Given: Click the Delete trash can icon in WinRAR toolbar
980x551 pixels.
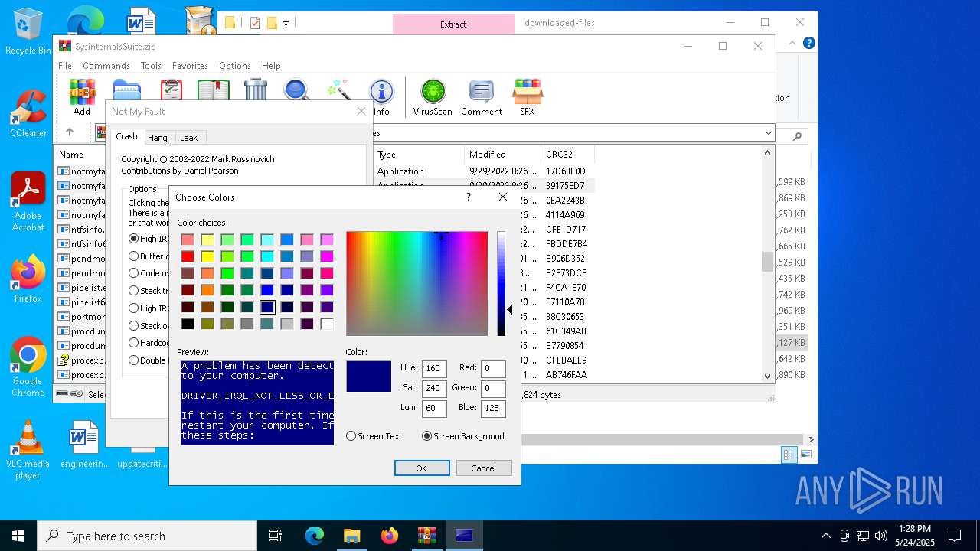Looking at the screenshot, I should [256, 90].
